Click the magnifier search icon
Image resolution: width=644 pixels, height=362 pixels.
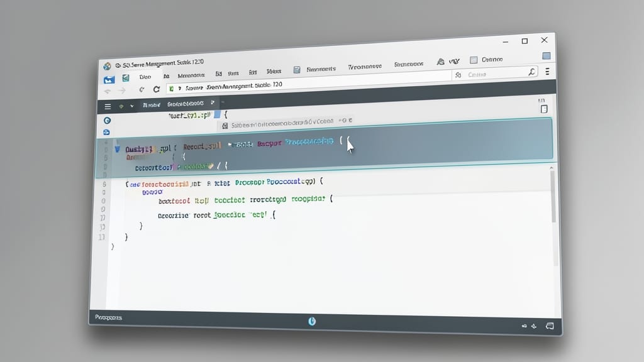(532, 72)
